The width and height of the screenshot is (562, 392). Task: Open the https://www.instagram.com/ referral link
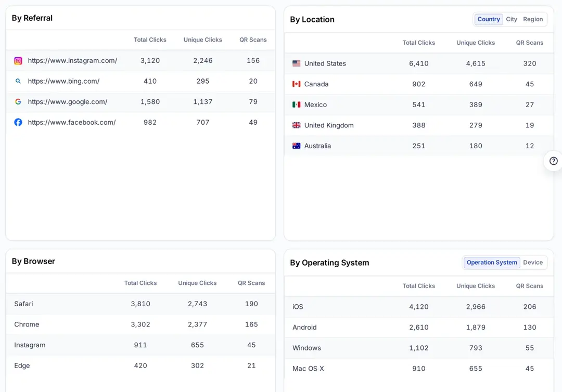(x=72, y=61)
